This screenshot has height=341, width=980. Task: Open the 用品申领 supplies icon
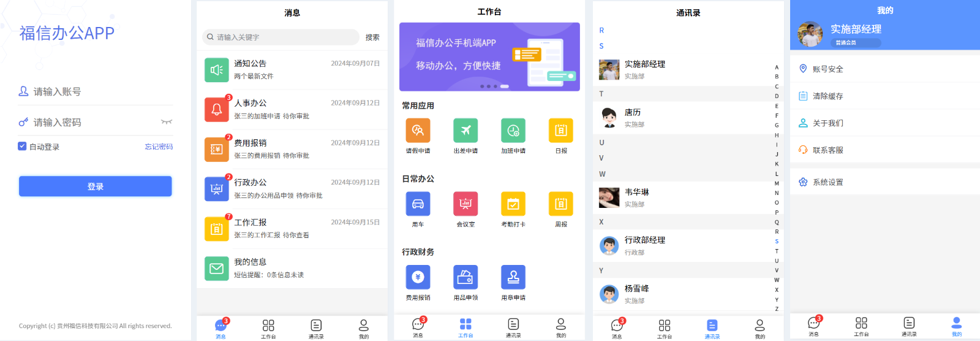(x=466, y=277)
